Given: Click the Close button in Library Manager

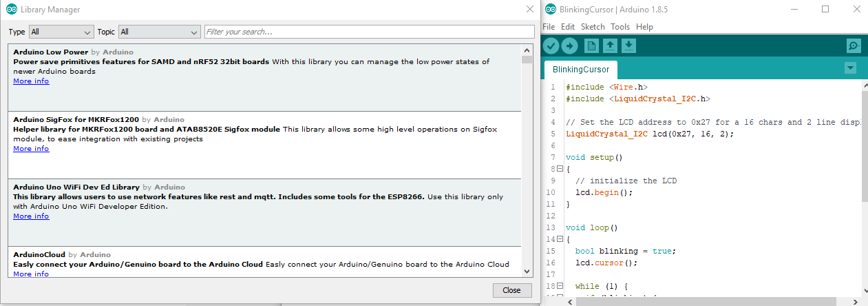Looking at the screenshot, I should click(x=512, y=290).
